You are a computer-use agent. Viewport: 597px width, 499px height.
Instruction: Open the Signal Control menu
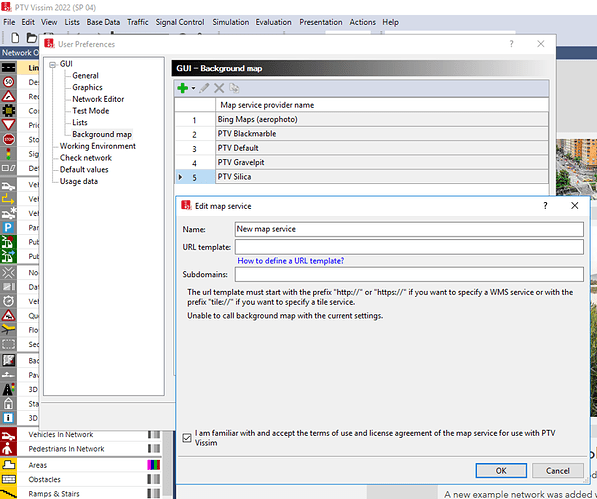pos(180,22)
